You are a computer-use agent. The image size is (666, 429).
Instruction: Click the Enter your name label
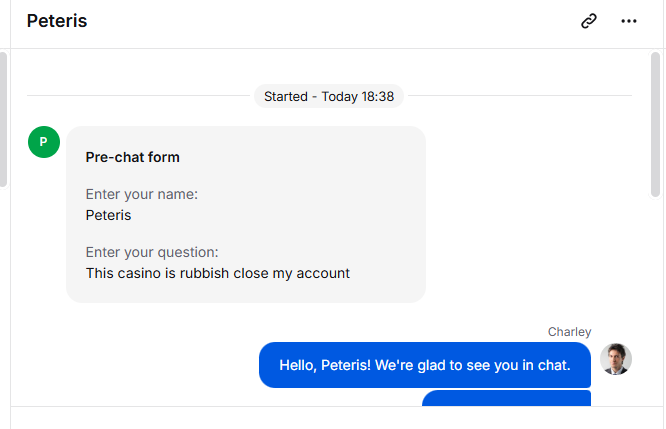[x=142, y=194]
